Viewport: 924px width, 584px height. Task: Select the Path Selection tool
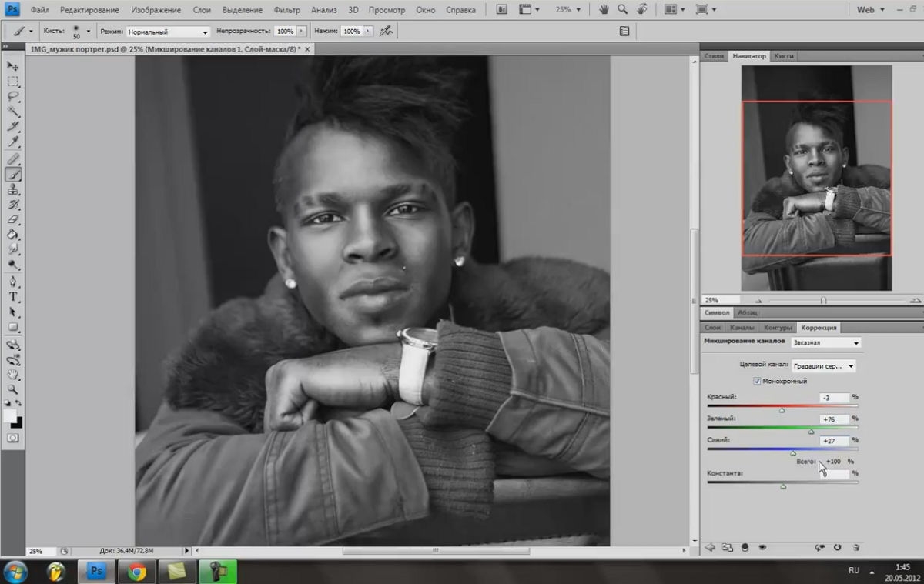click(13, 312)
